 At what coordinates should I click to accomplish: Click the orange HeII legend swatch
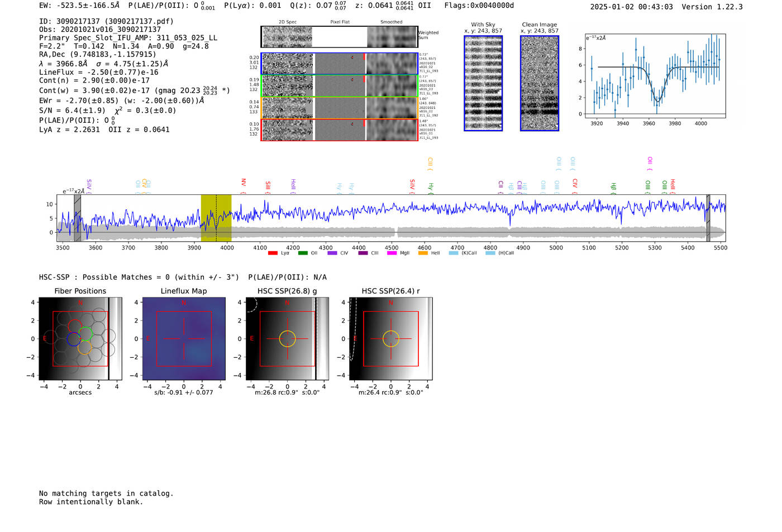[423, 253]
